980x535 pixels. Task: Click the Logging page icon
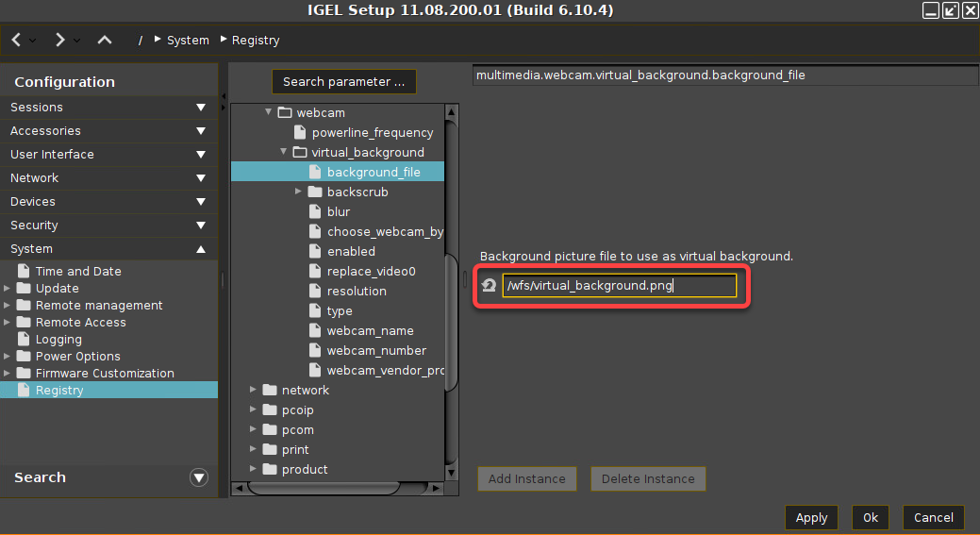(x=24, y=340)
